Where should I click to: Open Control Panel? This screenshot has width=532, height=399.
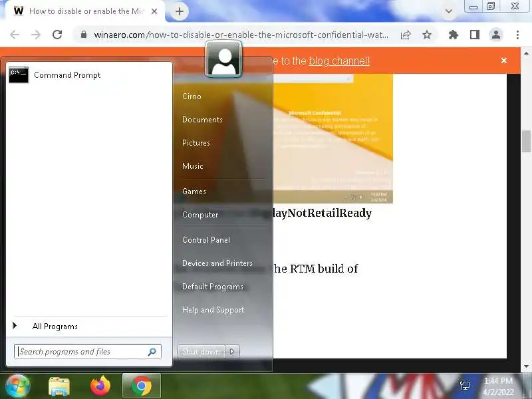point(206,240)
